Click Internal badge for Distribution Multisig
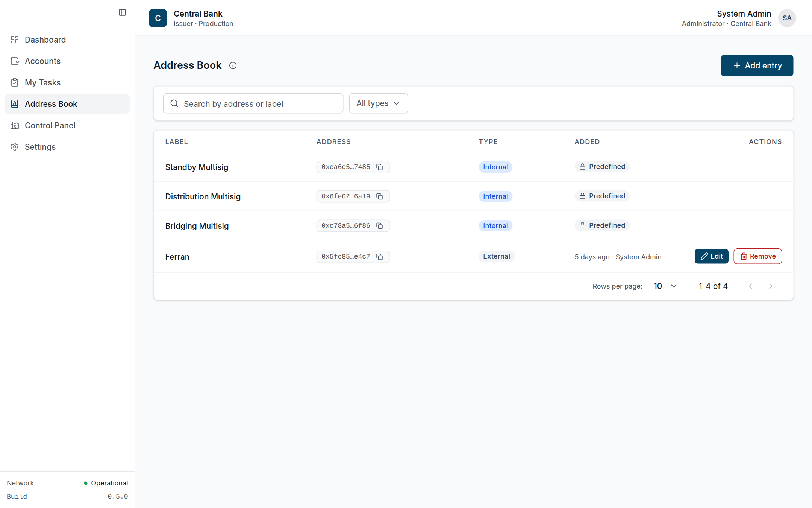 pyautogui.click(x=495, y=196)
